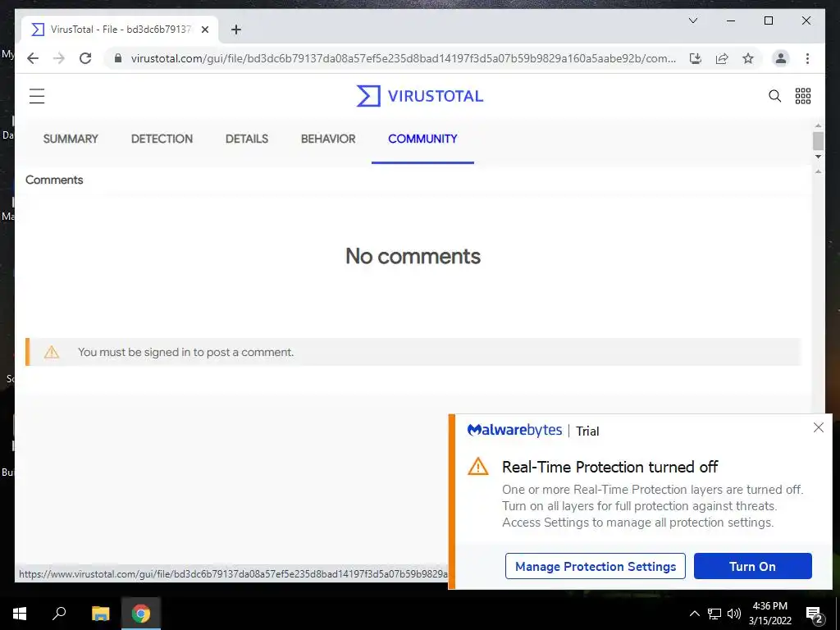Maximize the Chrome window
840x630 pixels.
768,21
